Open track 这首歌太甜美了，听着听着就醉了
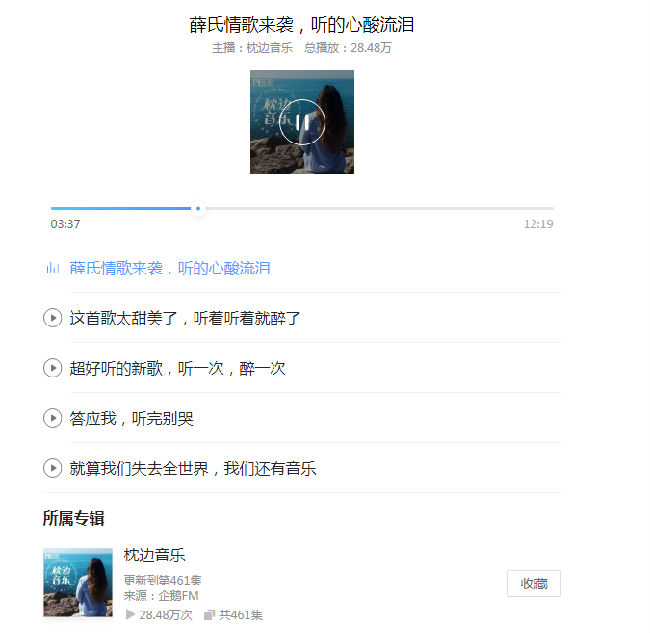This screenshot has height=633, width=650. click(x=184, y=318)
